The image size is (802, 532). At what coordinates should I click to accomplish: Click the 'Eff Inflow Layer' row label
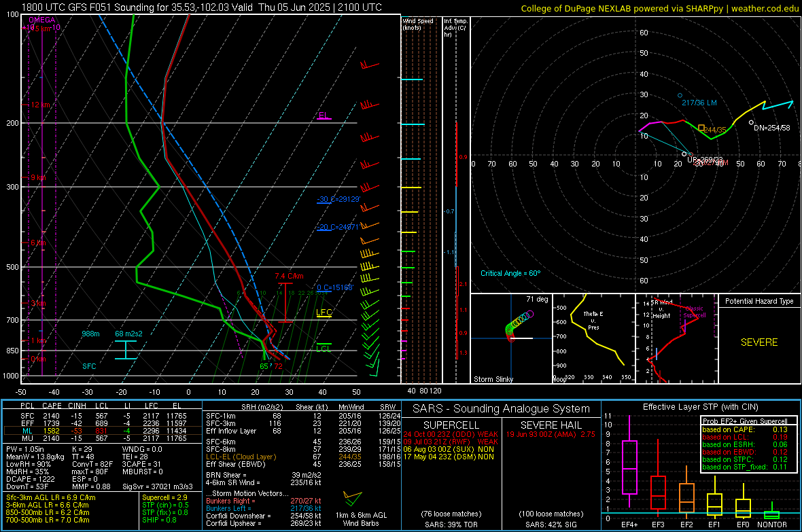click(x=231, y=431)
